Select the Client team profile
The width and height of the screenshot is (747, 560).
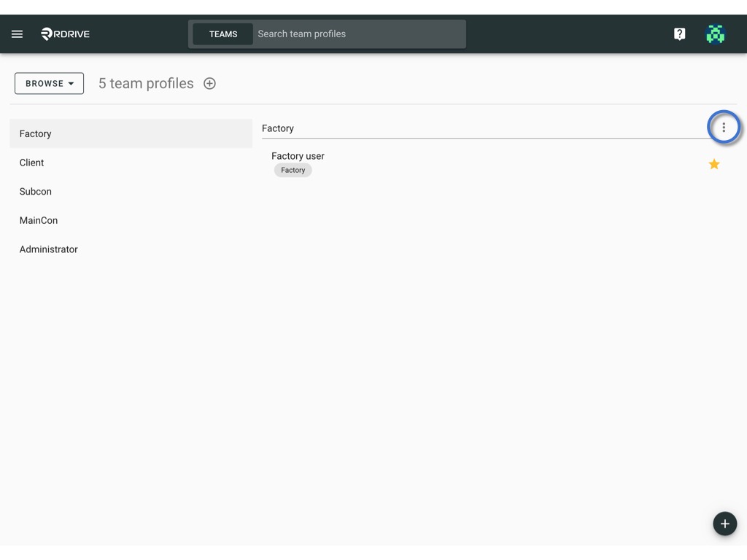click(131, 163)
